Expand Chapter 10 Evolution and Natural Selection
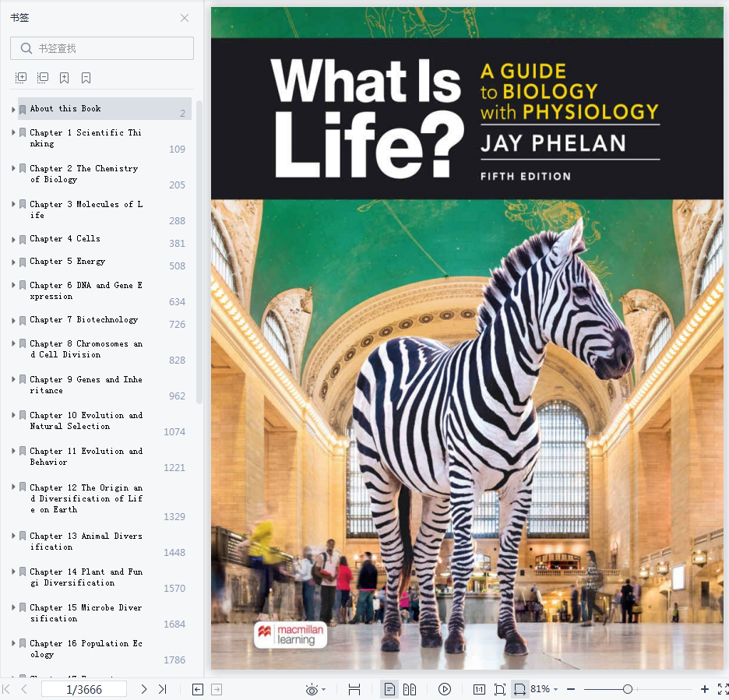The image size is (729, 700). click(13, 415)
